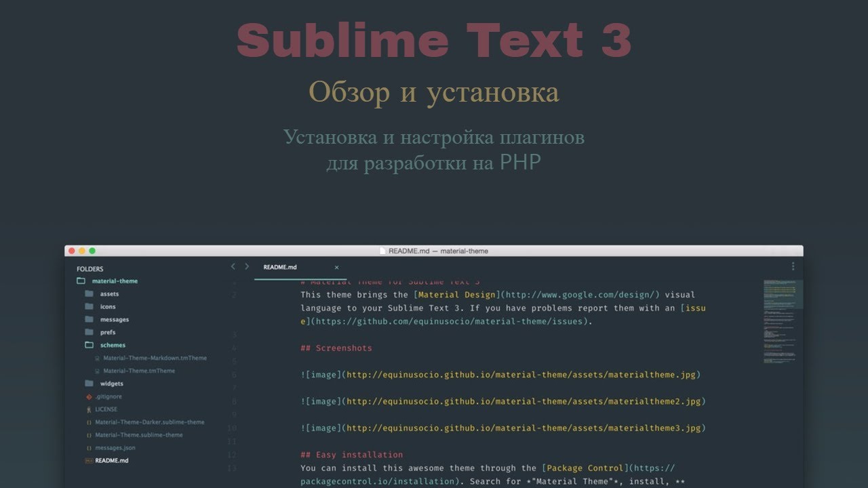Click the green fullscreen button of the window
Screen dimensions: 868x488
92,251
